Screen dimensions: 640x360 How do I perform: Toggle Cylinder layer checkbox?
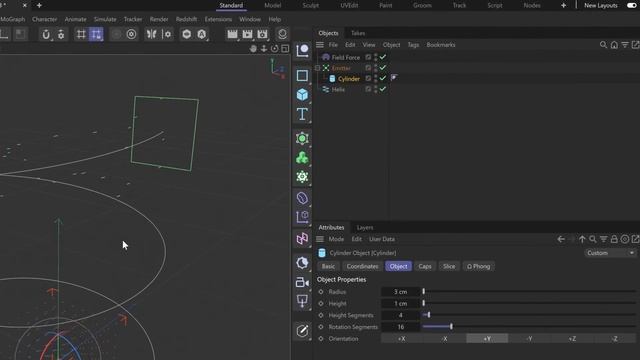(368, 78)
